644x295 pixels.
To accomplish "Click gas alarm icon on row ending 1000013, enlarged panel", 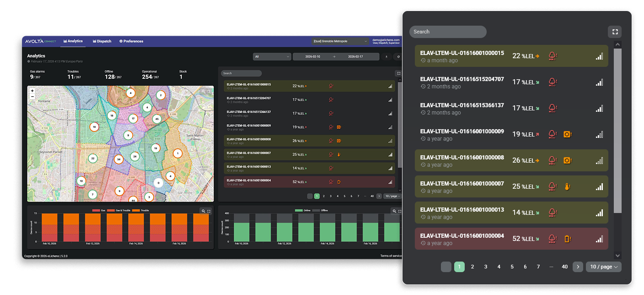I will 553,213.
